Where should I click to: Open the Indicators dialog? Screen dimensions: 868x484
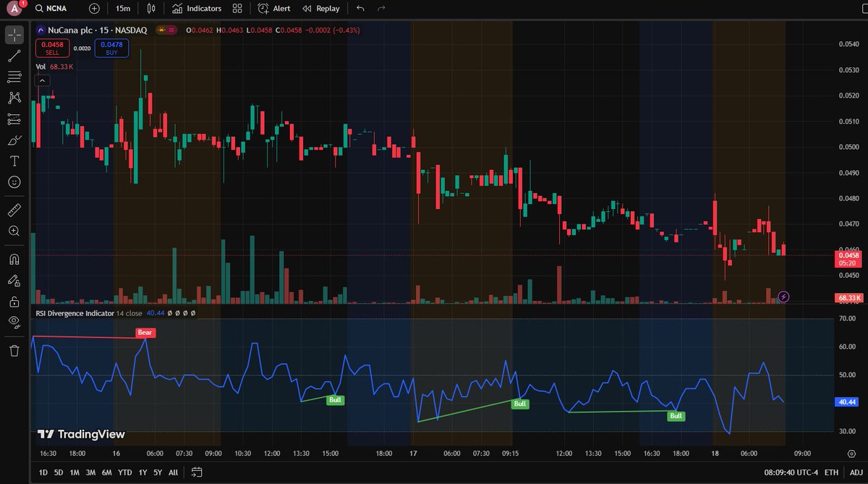[x=197, y=9]
